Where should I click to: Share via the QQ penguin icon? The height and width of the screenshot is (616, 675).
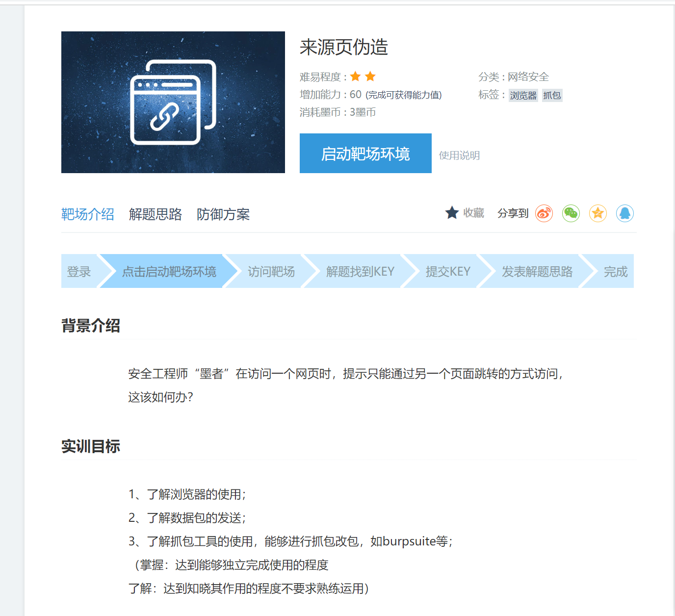625,213
